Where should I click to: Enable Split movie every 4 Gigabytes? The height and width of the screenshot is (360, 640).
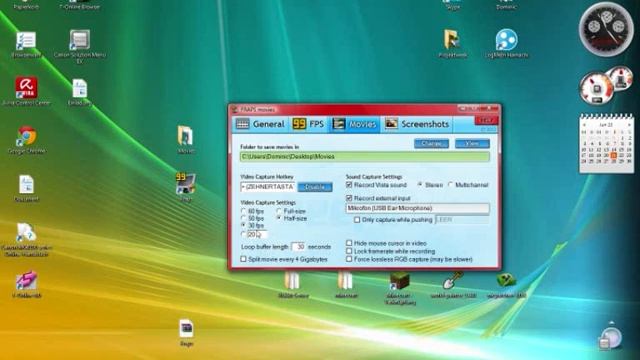pyautogui.click(x=243, y=259)
